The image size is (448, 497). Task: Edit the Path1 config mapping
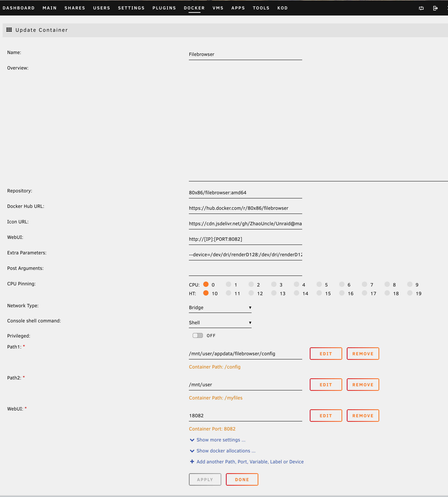(326, 353)
